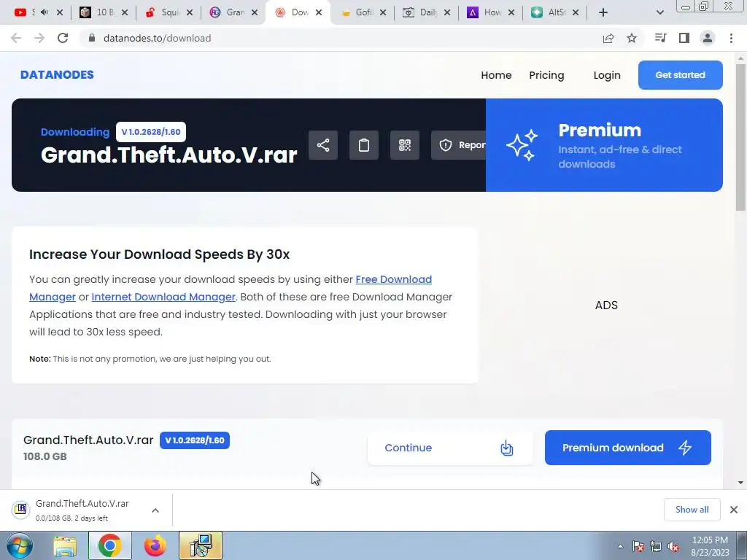Click the installer taskbar icon
Image resolution: width=747 pixels, height=560 pixels.
point(200,545)
